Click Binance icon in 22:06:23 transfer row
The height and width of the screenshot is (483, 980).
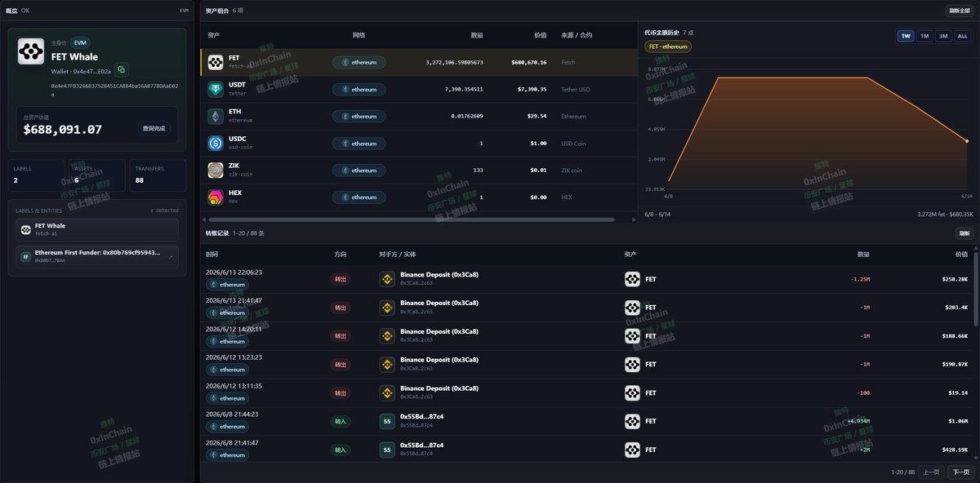coord(387,279)
